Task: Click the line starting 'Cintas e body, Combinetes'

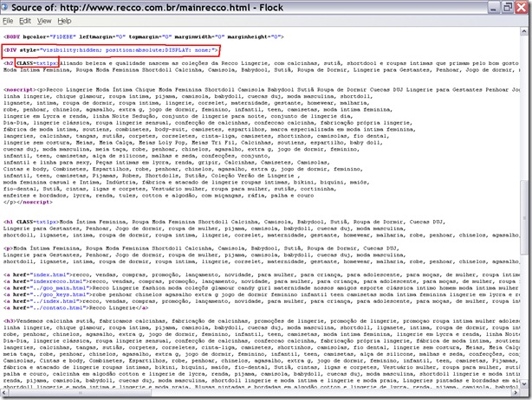Action: (183, 169)
